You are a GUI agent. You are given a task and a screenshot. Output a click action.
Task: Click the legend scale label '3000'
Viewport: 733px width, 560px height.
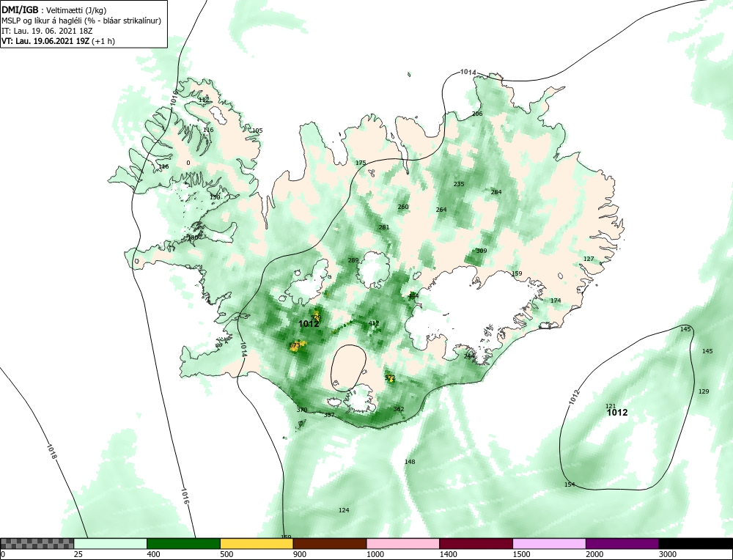[x=667, y=554]
